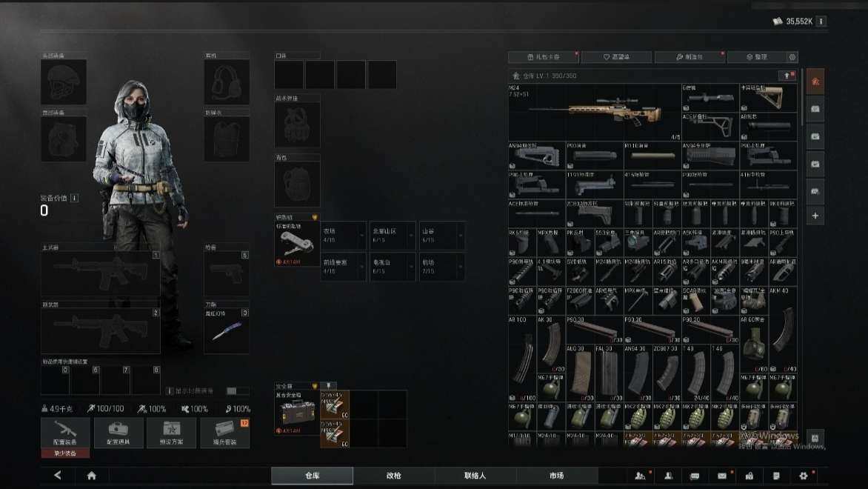Image resolution: width=868 pixels, height=489 pixels.
Task: Click the pin toggle above secure case
Action: coord(327,386)
